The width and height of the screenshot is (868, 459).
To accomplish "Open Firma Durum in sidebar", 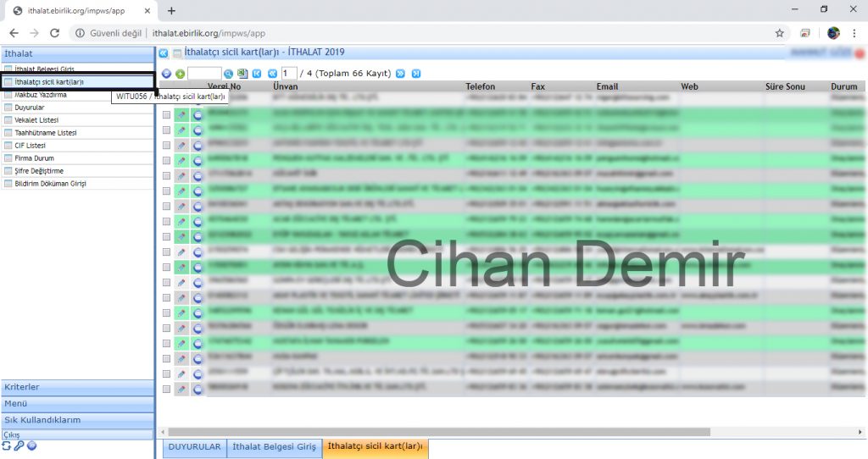I will click(x=77, y=158).
